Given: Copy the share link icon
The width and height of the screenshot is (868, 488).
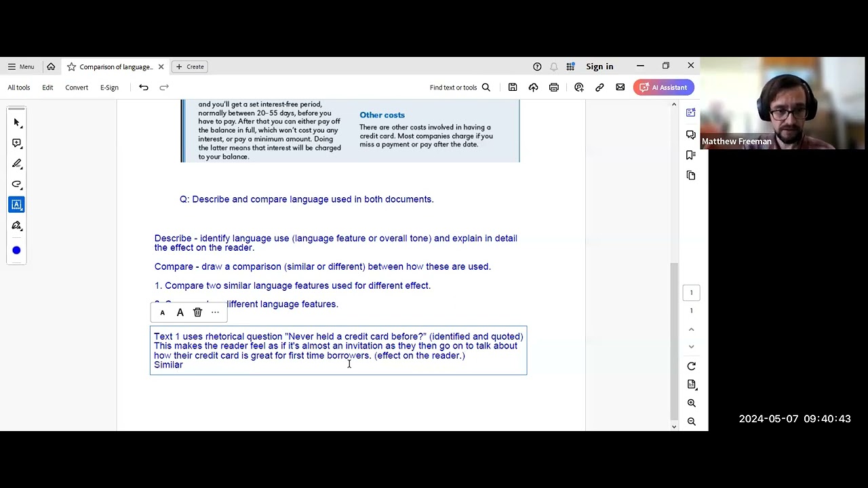Looking at the screenshot, I should [x=599, y=87].
